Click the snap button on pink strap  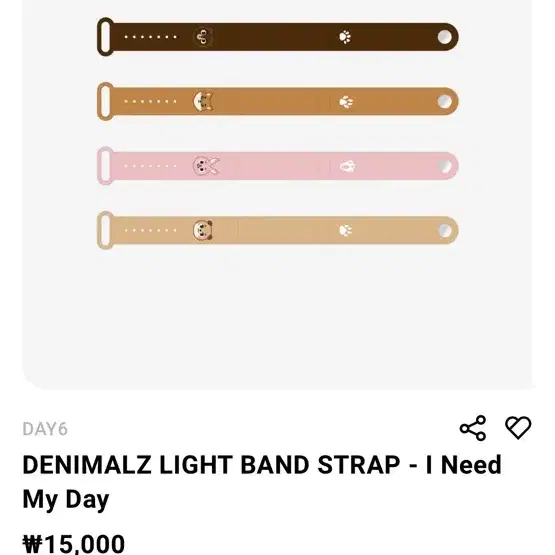[445, 166]
